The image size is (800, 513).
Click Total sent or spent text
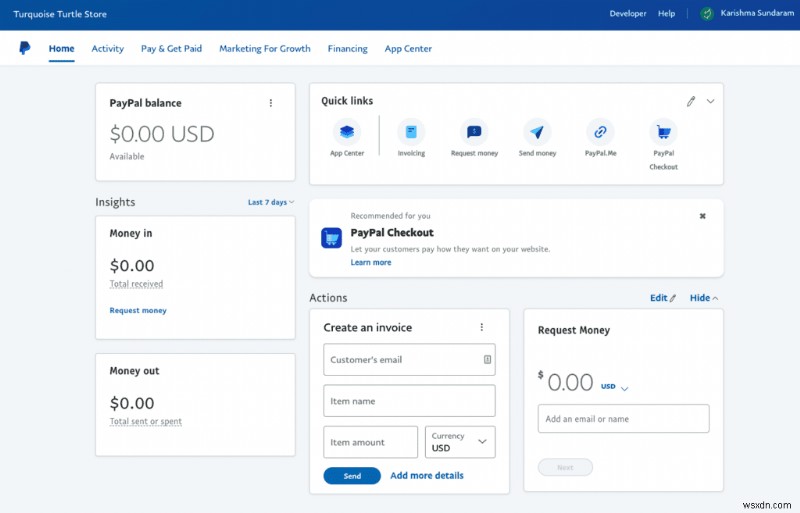pyautogui.click(x=146, y=421)
